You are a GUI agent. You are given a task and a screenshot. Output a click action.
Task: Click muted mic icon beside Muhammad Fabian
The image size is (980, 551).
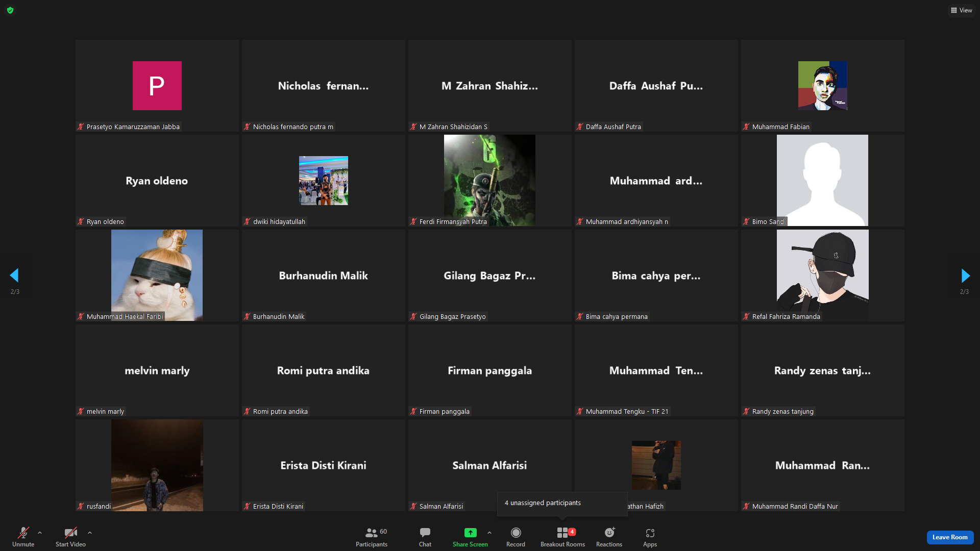click(x=746, y=127)
